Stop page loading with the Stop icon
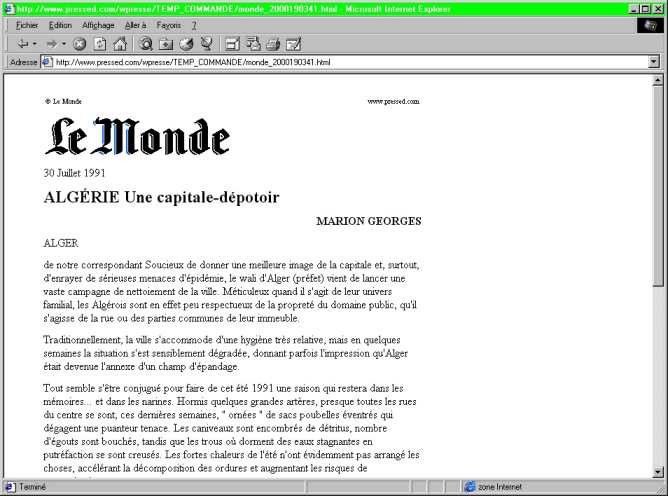The height and width of the screenshot is (496, 668). (79, 44)
